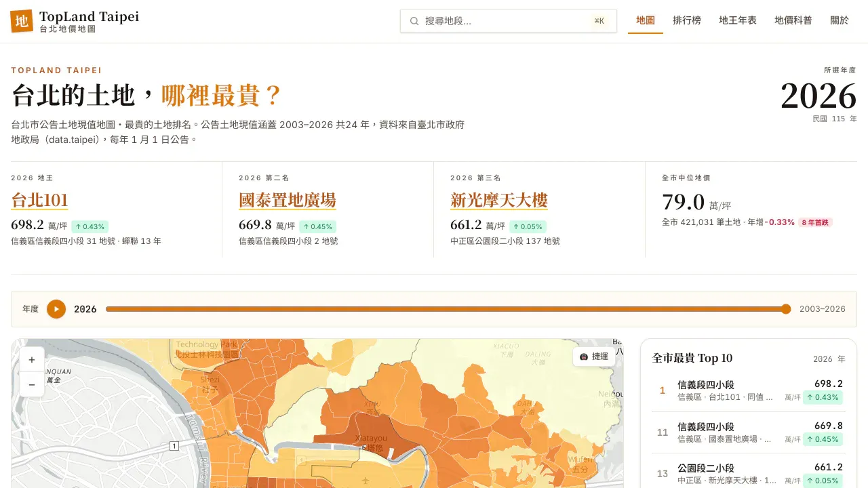Click the 民國 115 年 label
Viewport: 868px width, 488px height.
[835, 119]
